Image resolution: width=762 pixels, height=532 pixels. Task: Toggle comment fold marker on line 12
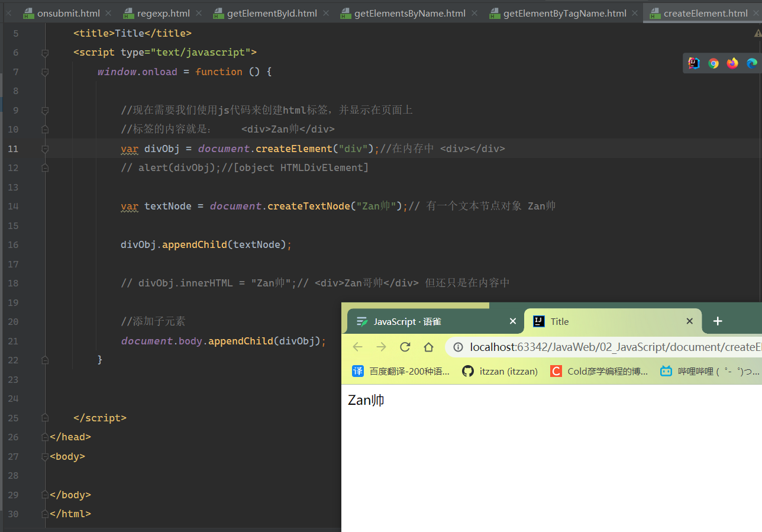coord(45,167)
